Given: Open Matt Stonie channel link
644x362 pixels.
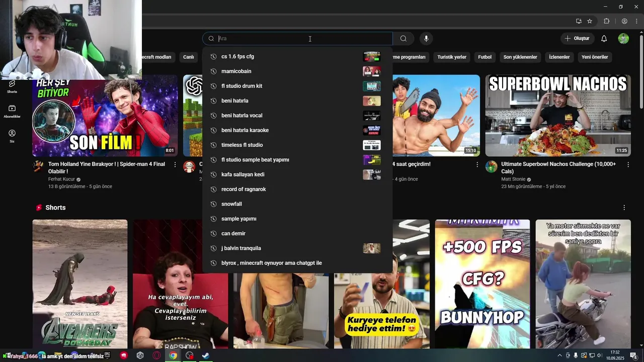Looking at the screenshot, I should coord(514,179).
